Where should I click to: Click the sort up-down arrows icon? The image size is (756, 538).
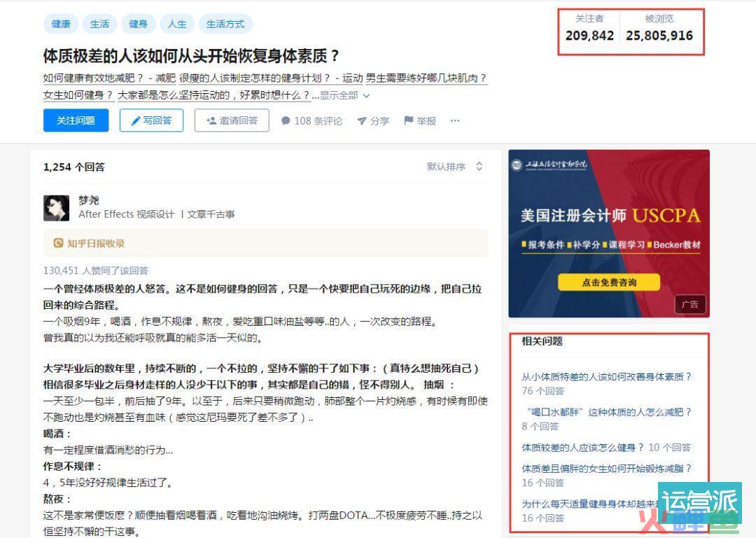[479, 167]
